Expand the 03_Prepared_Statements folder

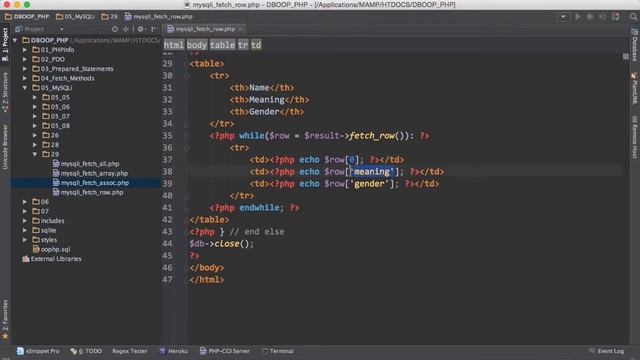click(25, 69)
